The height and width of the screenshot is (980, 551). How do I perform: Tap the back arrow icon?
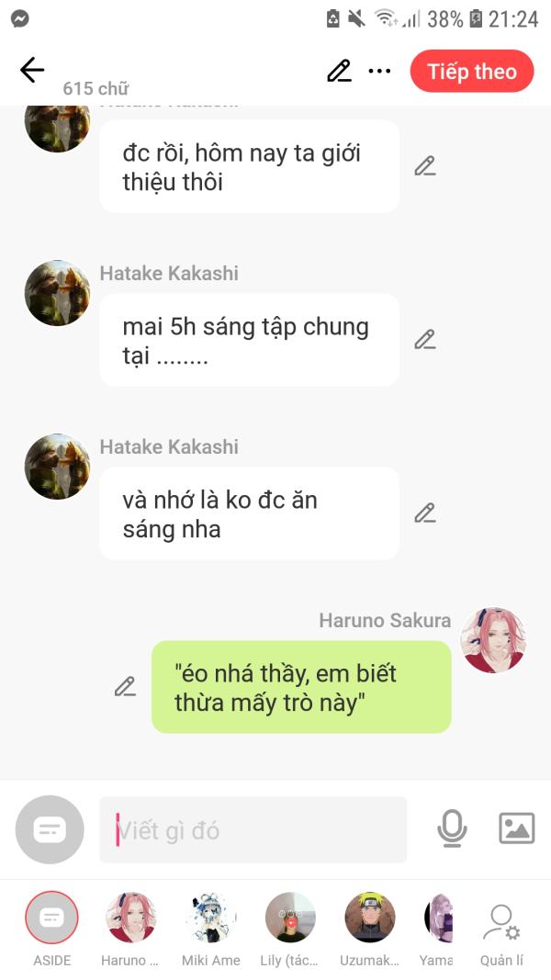pyautogui.click(x=32, y=70)
